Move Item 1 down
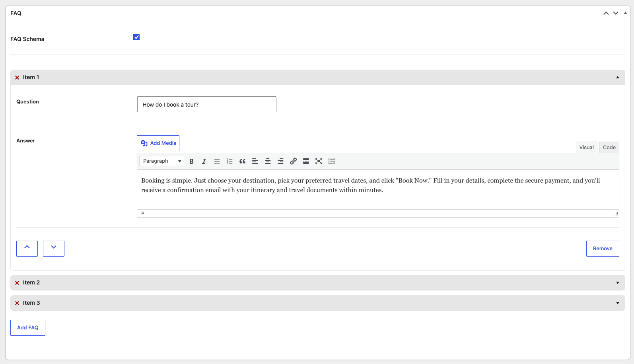This screenshot has height=364, width=634. point(54,249)
